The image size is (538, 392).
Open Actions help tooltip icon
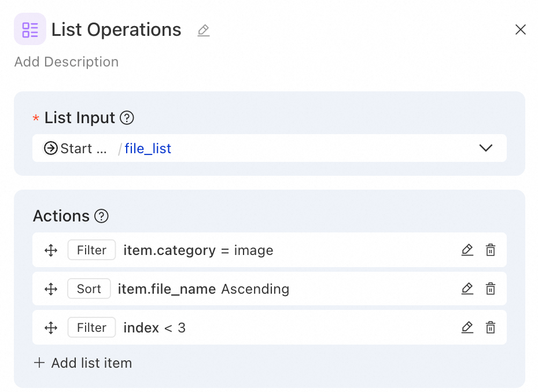click(x=102, y=216)
